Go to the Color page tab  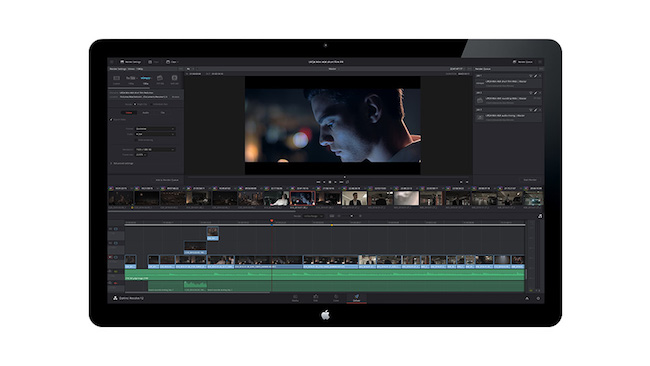(336, 298)
